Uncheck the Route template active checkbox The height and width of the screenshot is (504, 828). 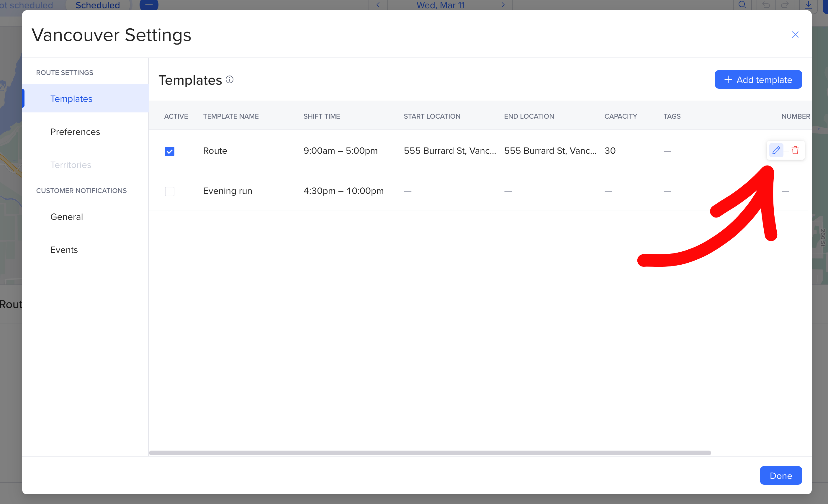(x=170, y=151)
